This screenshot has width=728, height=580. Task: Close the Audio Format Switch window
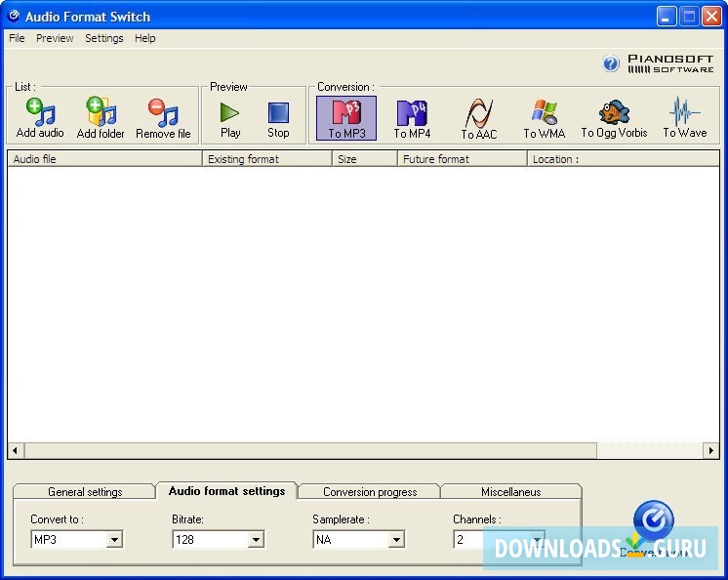point(711,17)
